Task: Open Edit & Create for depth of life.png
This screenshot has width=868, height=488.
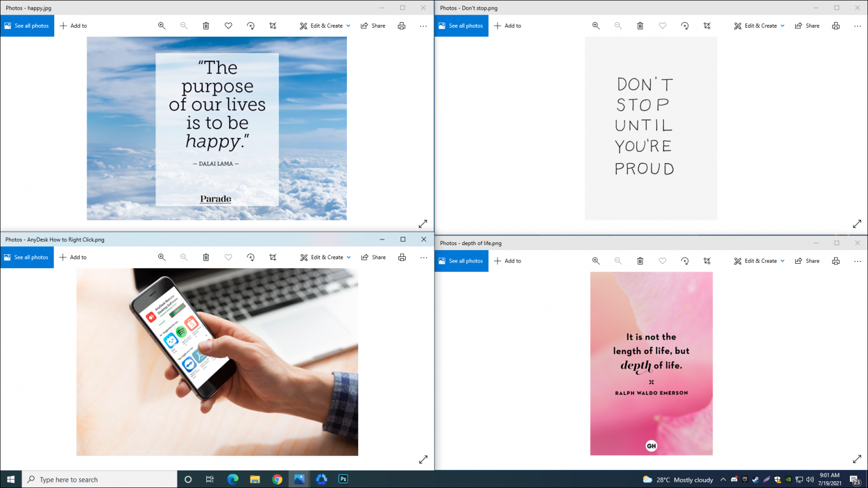Action: click(x=758, y=260)
